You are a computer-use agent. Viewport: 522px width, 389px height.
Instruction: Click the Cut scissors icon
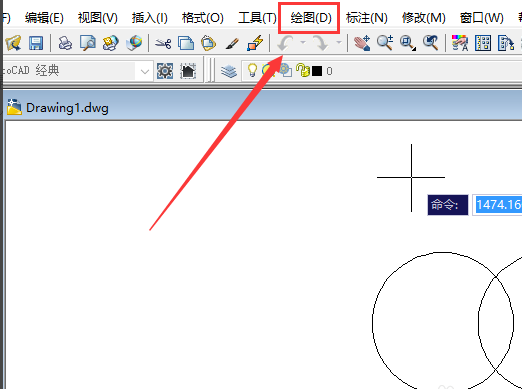click(163, 43)
